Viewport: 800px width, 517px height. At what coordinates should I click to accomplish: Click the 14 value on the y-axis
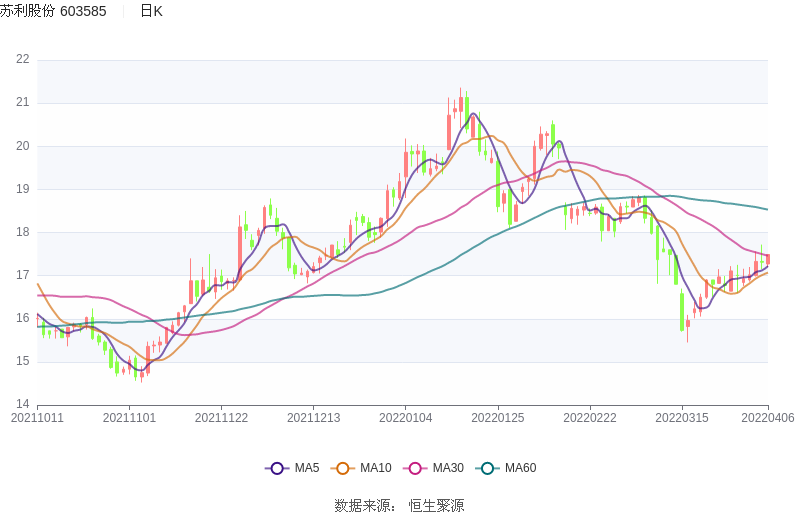coord(23,404)
